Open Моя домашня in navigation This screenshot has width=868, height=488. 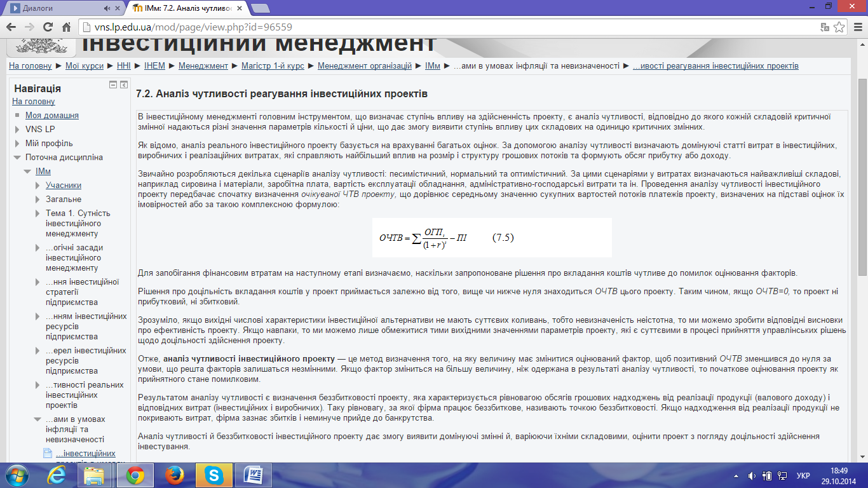click(x=52, y=116)
